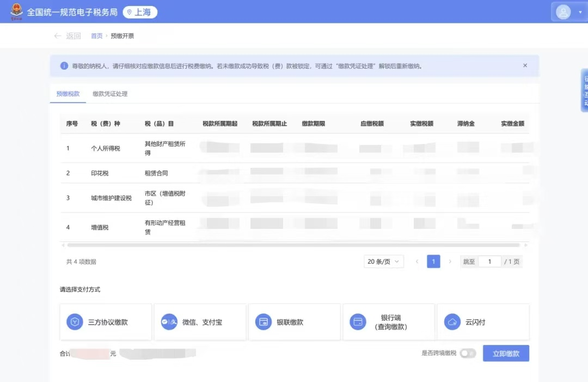The image size is (588, 382).
Task: Expand the account menu arrow beside avatar
Action: [x=580, y=12]
